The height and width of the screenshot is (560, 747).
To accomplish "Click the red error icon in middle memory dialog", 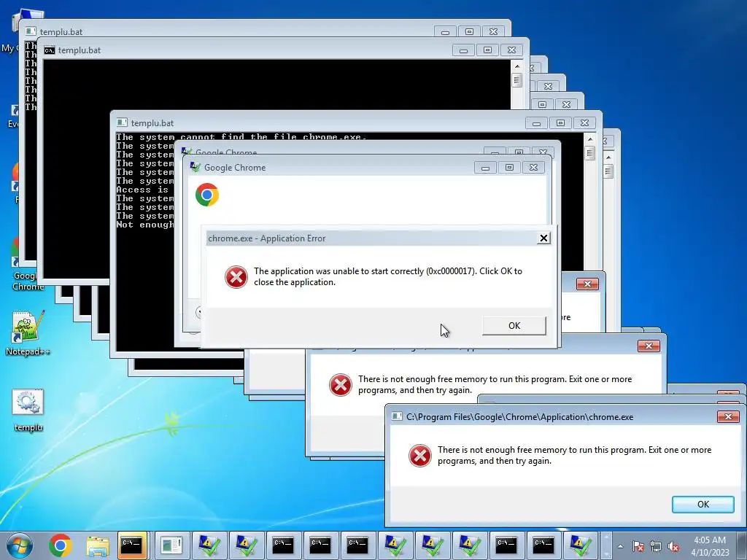I will (340, 385).
